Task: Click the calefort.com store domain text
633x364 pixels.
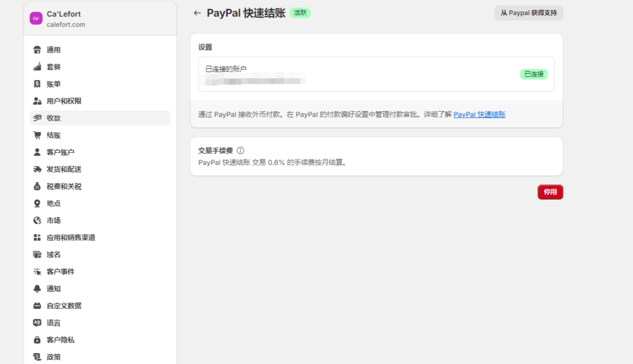Action: pyautogui.click(x=66, y=25)
